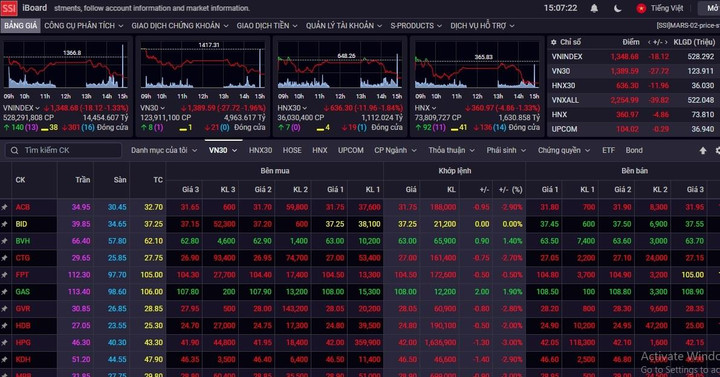Toggle pin icon for ACB row

[5, 208]
